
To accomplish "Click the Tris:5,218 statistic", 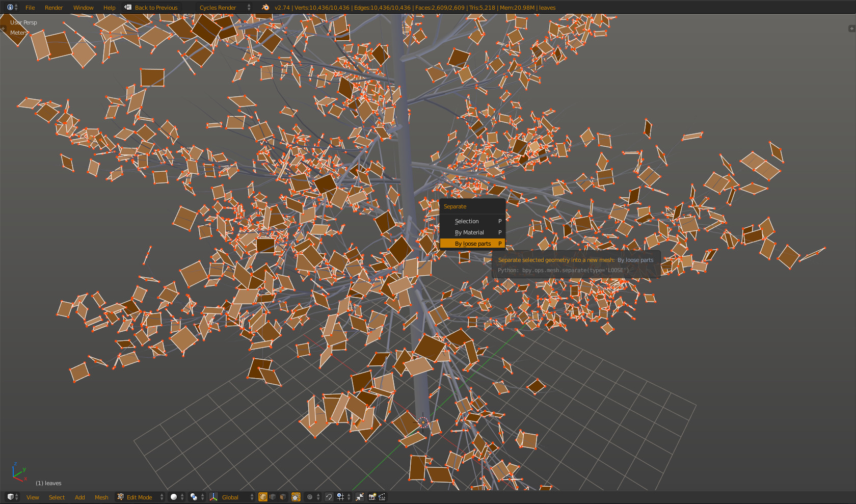I will [482, 8].
